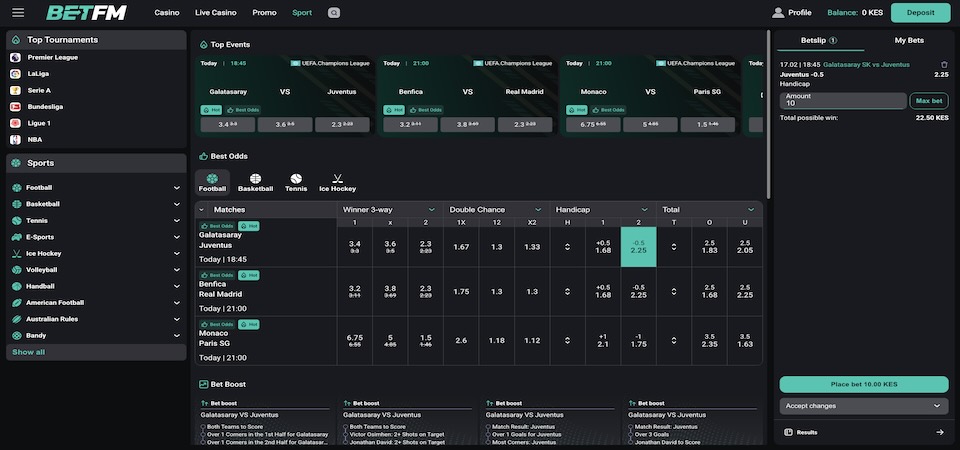Change total line for Benfica match
This screenshot has height=450, width=960.
674,291
